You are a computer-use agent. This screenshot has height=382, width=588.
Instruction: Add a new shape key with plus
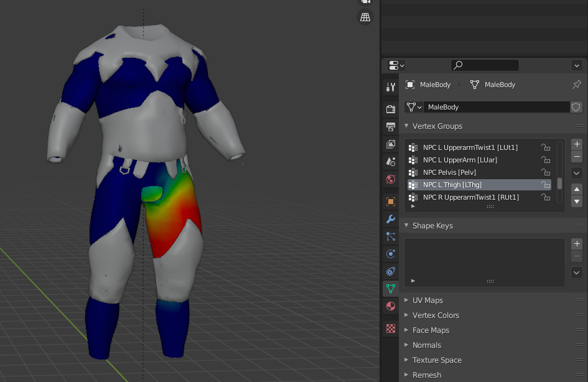pyautogui.click(x=577, y=244)
